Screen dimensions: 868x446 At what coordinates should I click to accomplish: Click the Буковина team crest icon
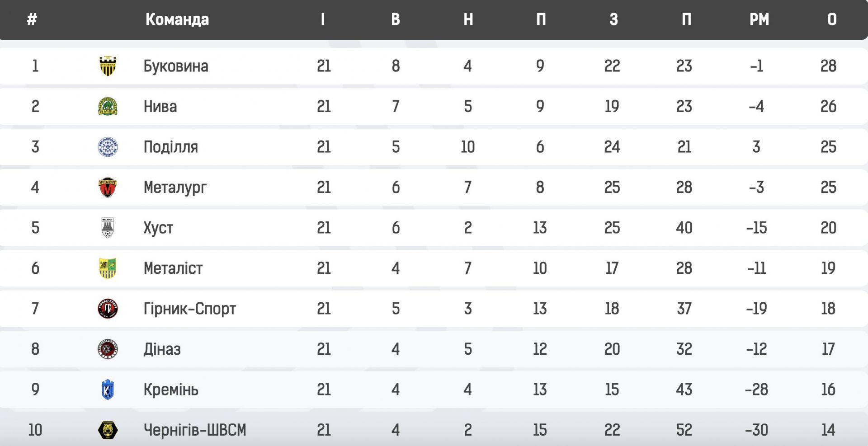click(x=108, y=66)
